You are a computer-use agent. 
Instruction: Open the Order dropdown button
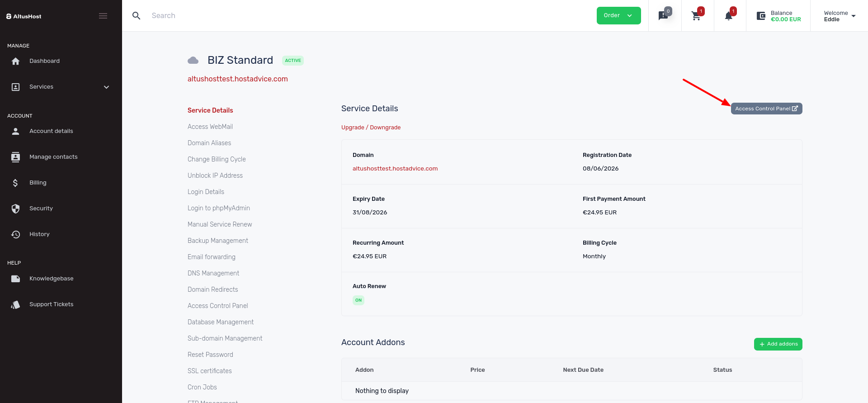[x=618, y=15]
